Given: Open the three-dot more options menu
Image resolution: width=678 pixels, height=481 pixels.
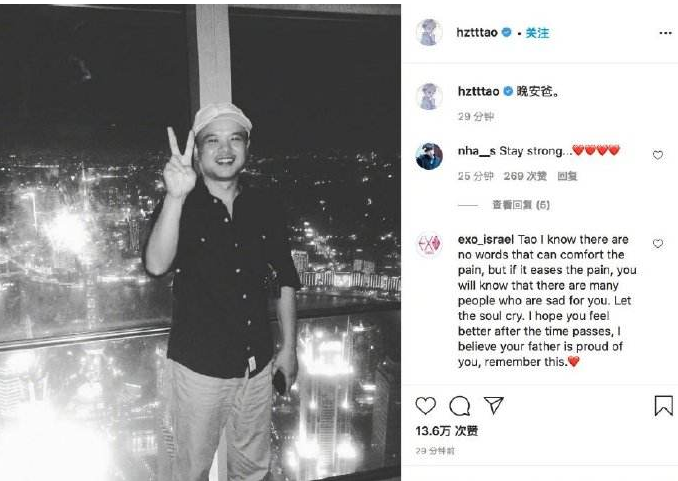Looking at the screenshot, I should coord(665,33).
